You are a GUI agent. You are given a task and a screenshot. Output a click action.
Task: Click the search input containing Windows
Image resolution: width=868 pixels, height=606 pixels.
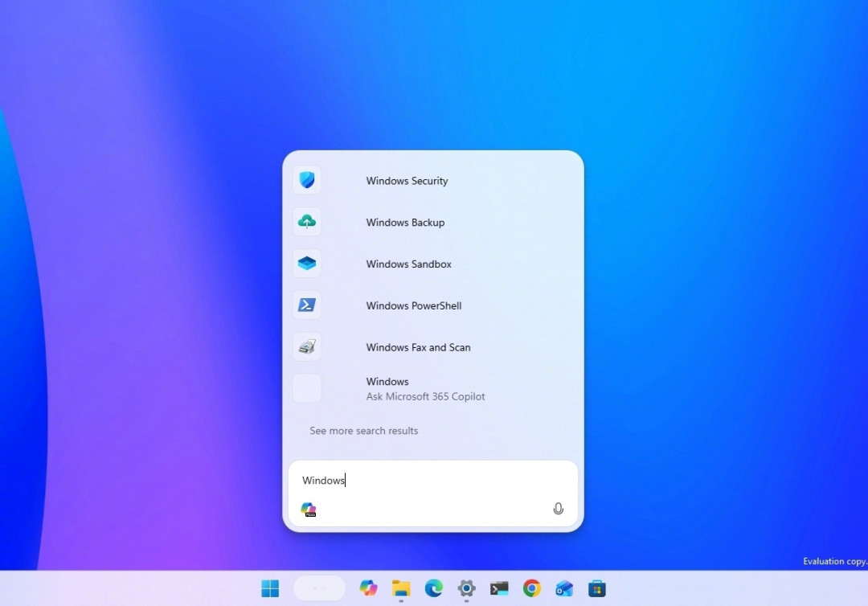pos(433,480)
